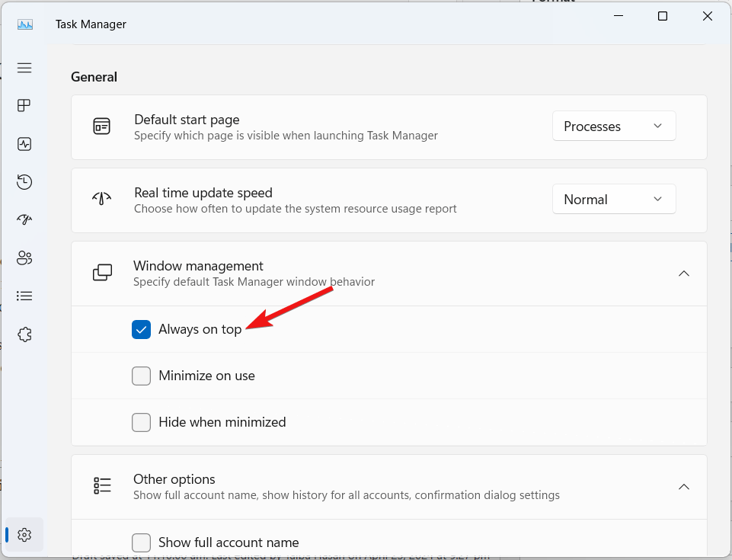
Task: Click the Task Manager title bar icon
Action: pos(25,24)
